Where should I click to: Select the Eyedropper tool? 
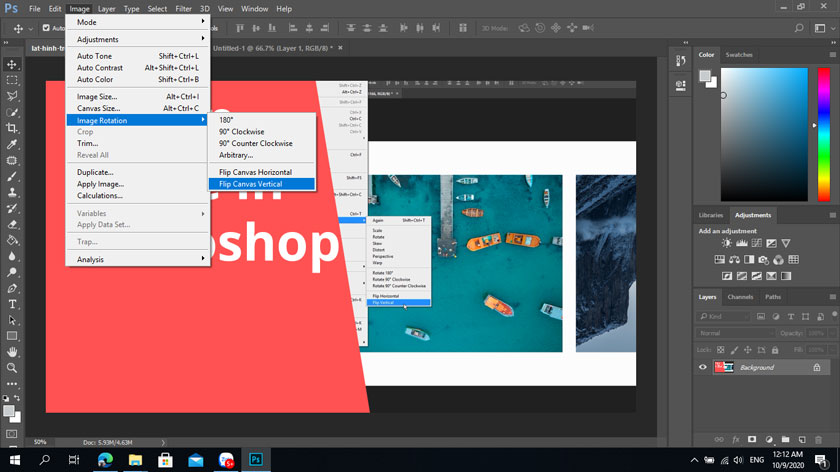coord(12,144)
